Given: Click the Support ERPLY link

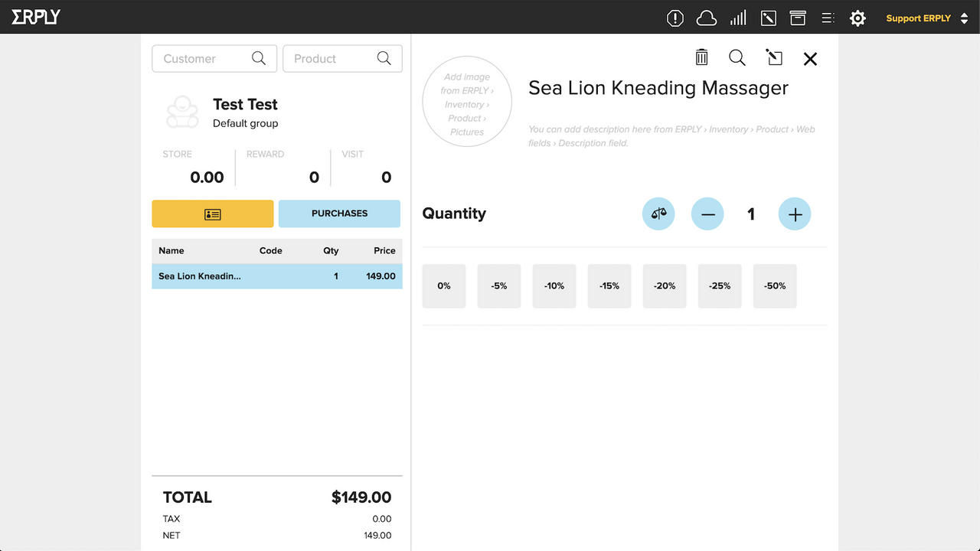Looking at the screenshot, I should tap(919, 18).
